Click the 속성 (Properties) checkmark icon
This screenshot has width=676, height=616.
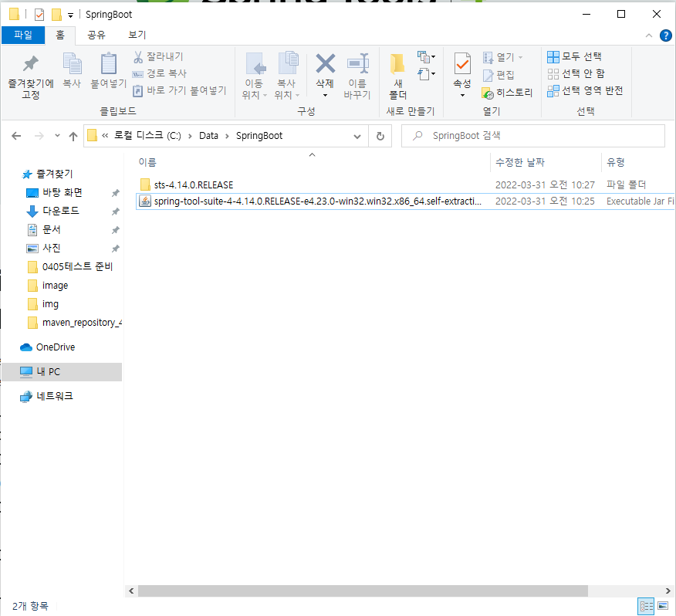(462, 64)
